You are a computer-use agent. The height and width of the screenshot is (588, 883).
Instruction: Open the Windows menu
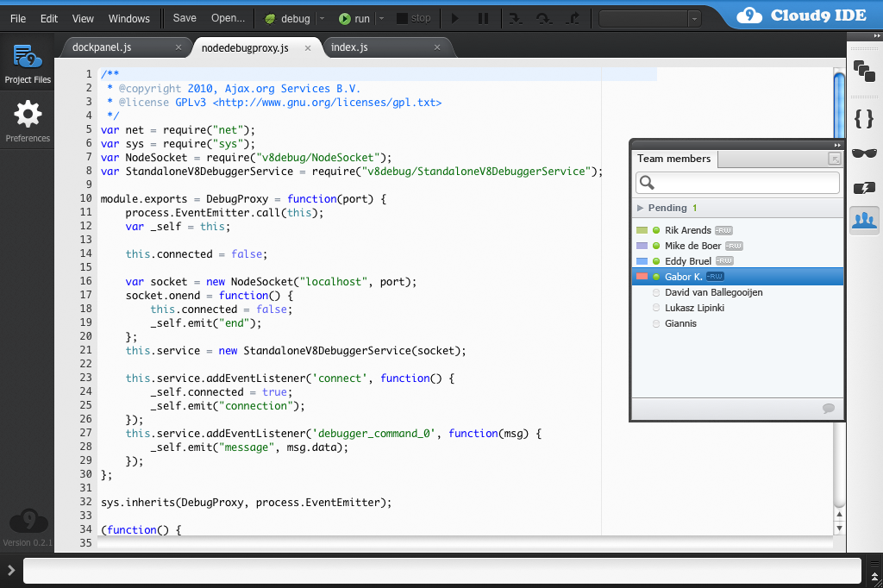tap(128, 18)
